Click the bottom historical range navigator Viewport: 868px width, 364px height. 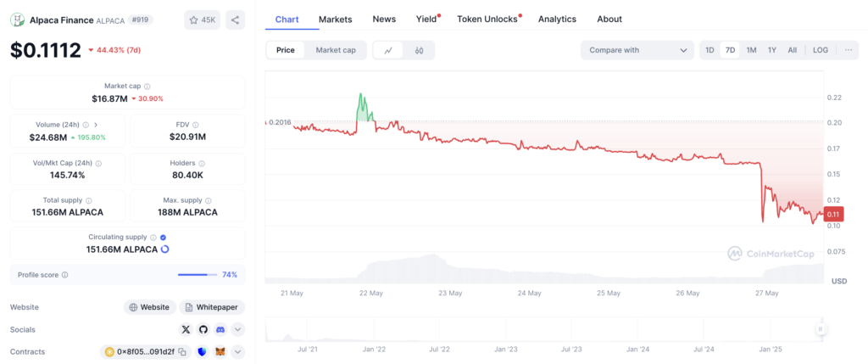544,329
